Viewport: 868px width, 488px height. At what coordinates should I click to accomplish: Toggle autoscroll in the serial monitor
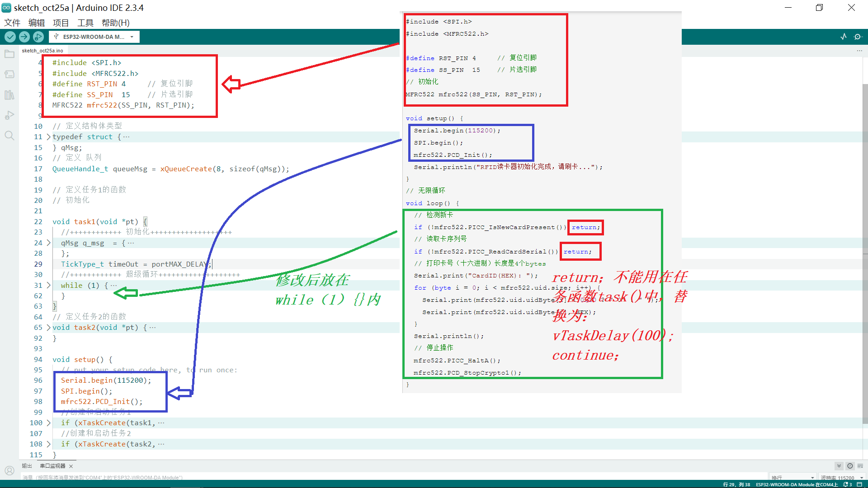839,466
